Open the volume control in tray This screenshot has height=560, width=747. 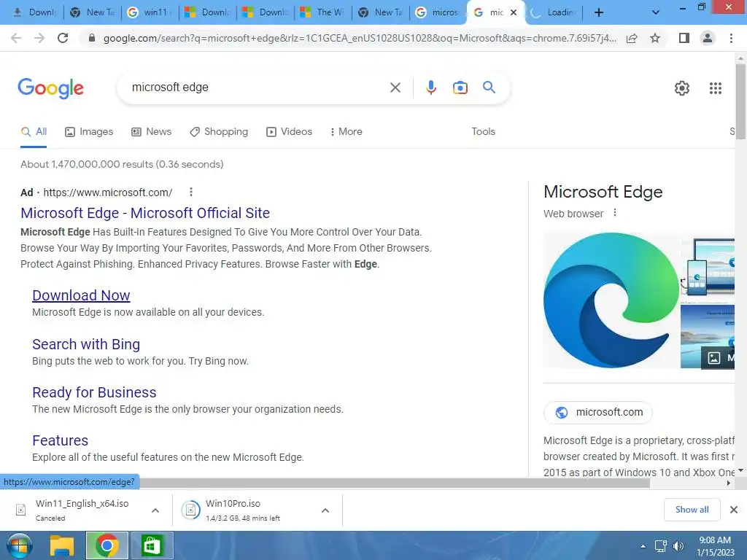click(x=678, y=546)
